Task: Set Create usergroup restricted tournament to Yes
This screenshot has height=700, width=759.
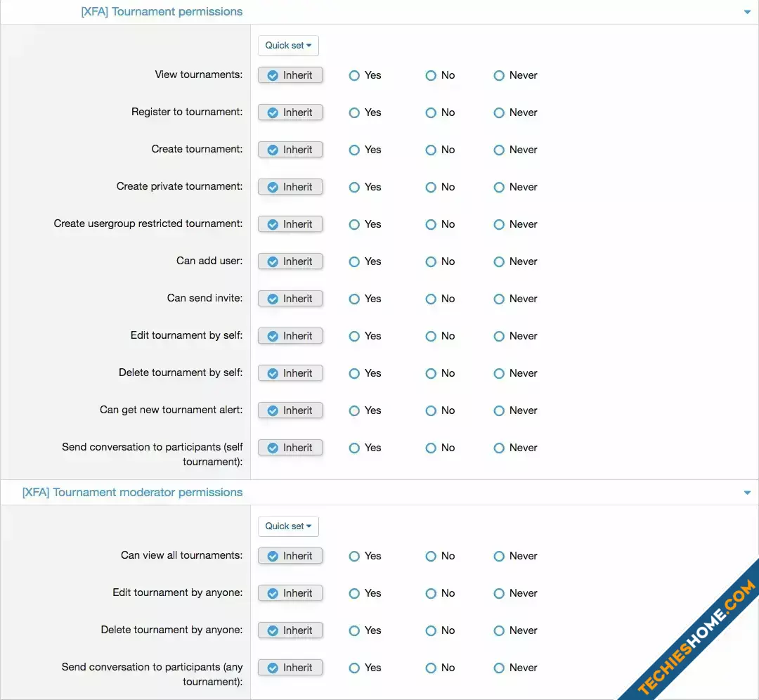Action: (x=365, y=225)
